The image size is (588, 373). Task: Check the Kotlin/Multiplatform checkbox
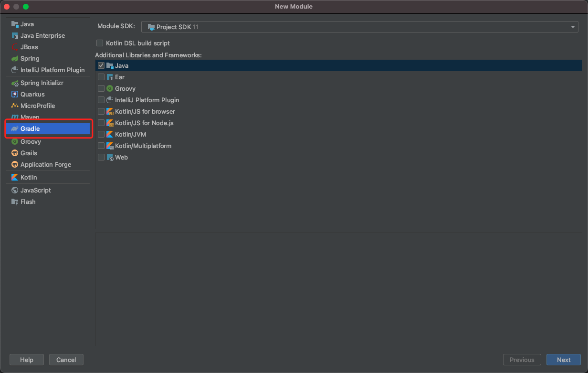(x=101, y=146)
